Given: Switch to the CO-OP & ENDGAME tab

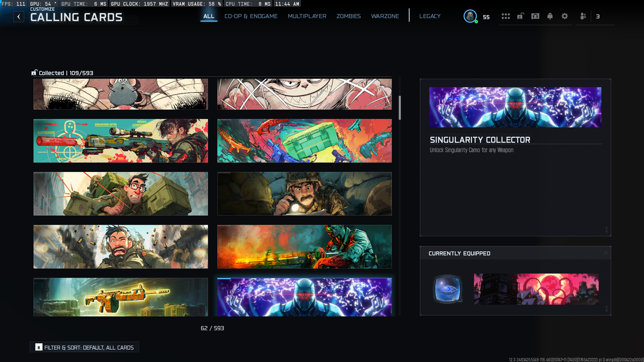Looking at the screenshot, I should coord(251,16).
